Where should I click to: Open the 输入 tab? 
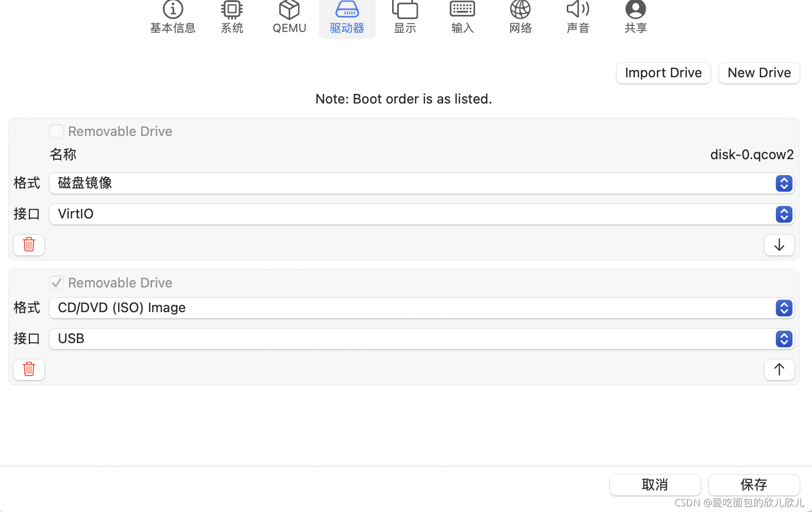[x=463, y=18]
